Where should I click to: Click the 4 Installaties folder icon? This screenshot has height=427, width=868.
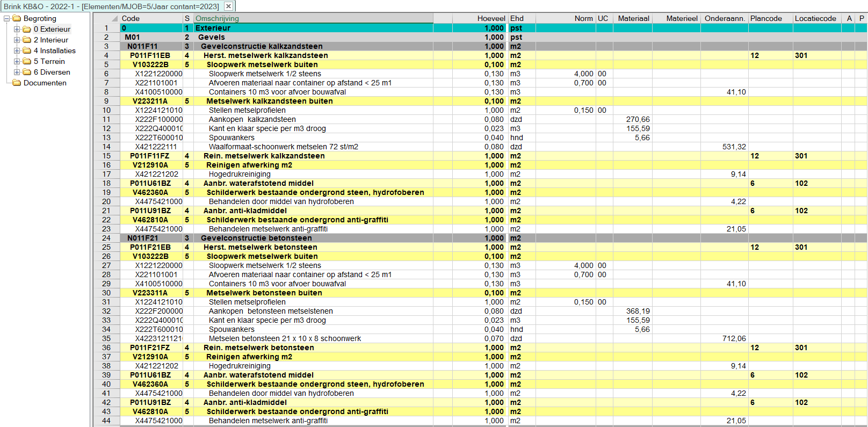tap(27, 50)
